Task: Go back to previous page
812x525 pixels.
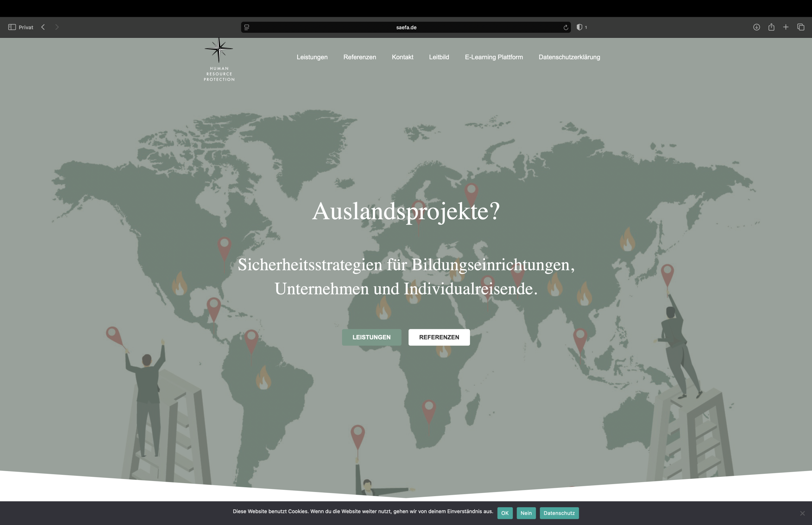Action: click(x=43, y=27)
